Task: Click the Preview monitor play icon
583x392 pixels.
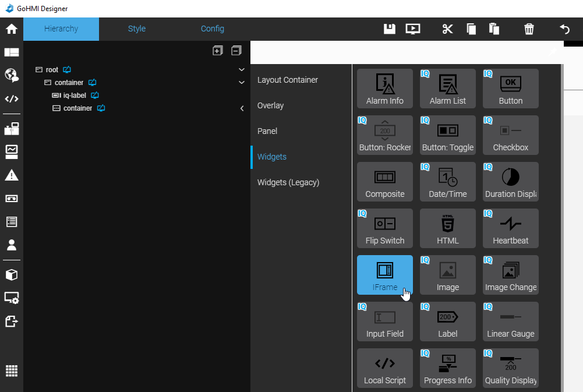Action: (413, 29)
